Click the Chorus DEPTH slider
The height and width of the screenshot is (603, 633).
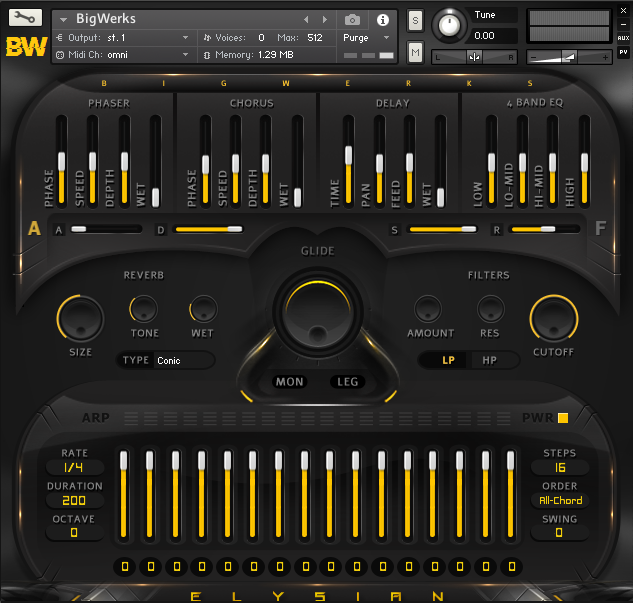pos(265,161)
